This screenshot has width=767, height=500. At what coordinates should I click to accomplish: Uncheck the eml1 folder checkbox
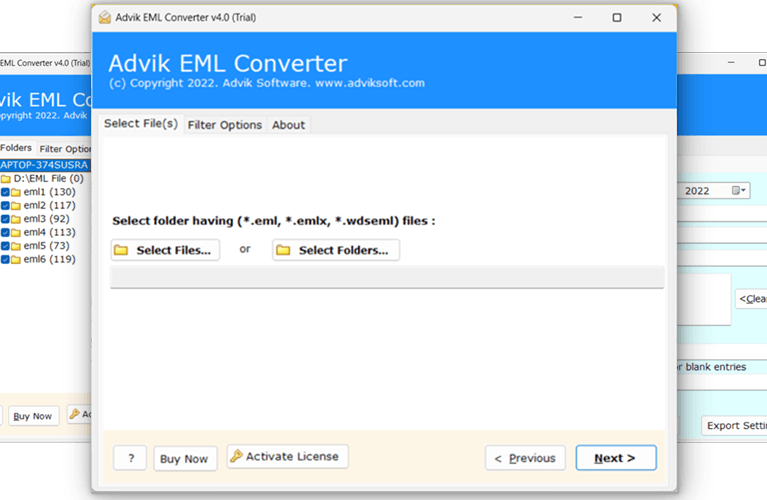click(5, 192)
